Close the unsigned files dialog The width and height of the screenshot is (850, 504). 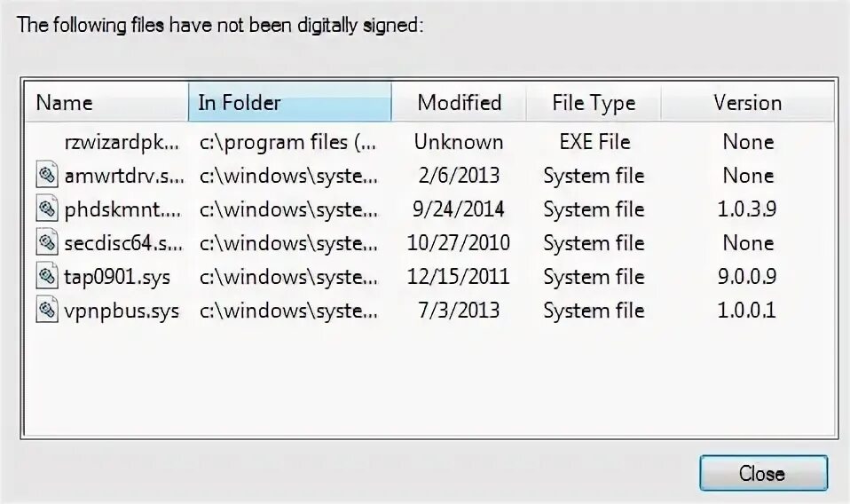coord(763,473)
